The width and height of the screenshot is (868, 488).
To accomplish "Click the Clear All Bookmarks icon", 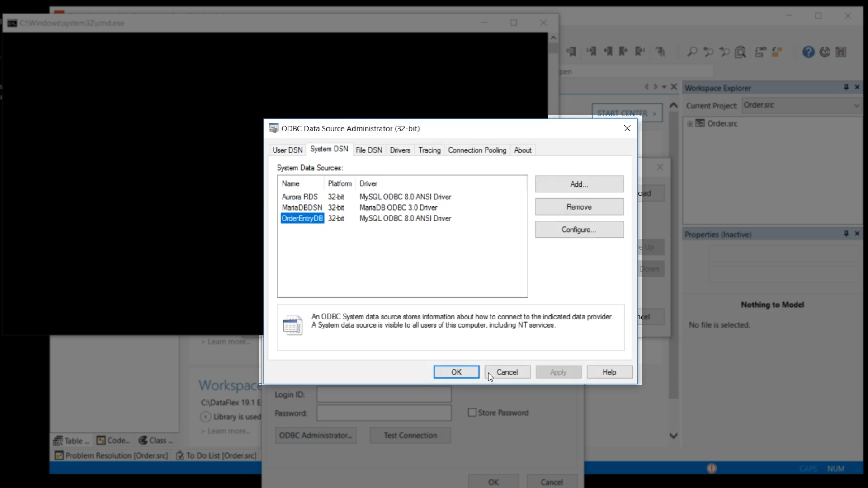I will point(660,52).
